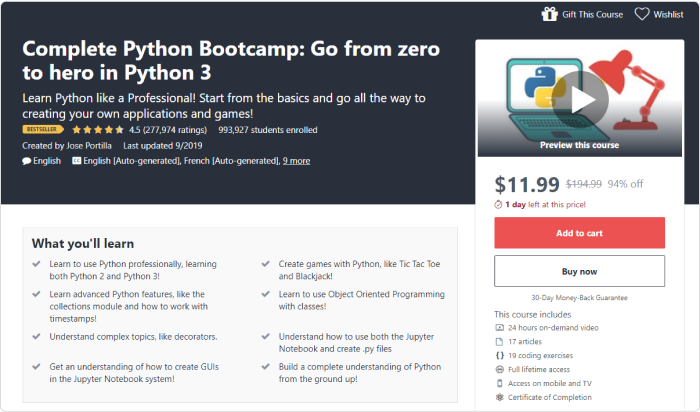This screenshot has height=412, width=700.
Task: Click the coding exercises braces icon
Action: point(500,355)
